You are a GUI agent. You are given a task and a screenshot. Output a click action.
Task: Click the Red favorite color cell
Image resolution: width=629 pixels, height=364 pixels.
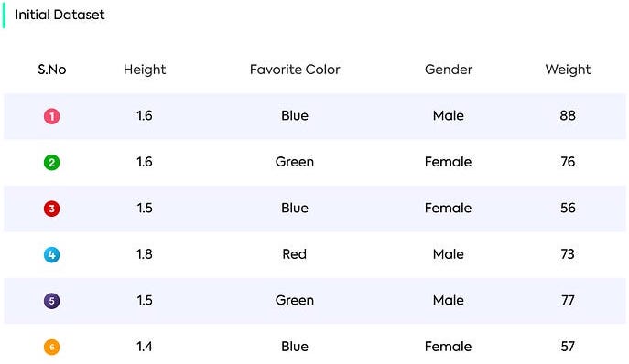(295, 254)
